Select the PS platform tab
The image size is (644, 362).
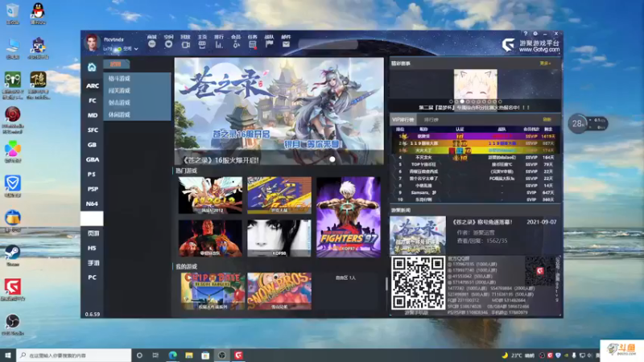pos(92,175)
